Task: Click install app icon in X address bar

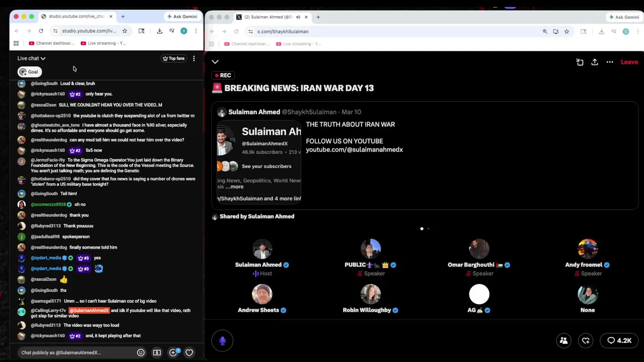Action: tap(556, 31)
